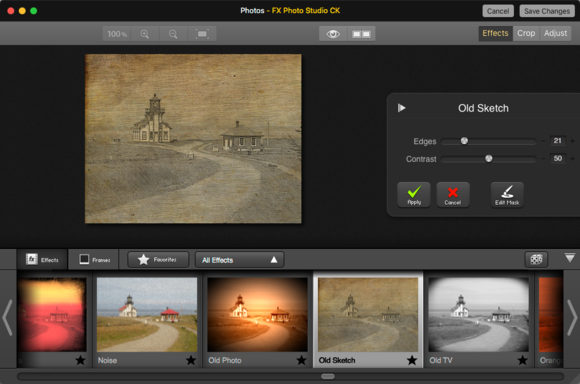Click the zoom in magnifier icon
Screen dimensions: 580x384
click(x=145, y=34)
